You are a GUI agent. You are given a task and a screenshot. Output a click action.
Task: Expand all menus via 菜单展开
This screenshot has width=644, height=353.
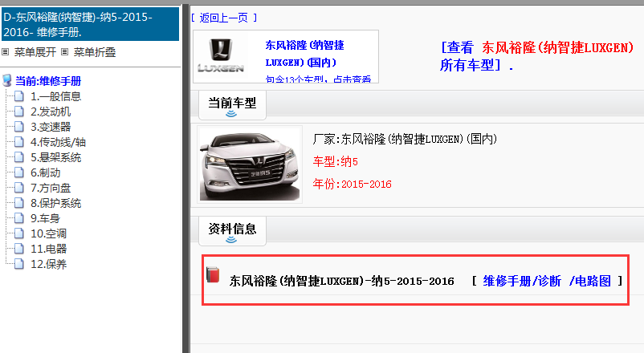pyautogui.click(x=35, y=52)
